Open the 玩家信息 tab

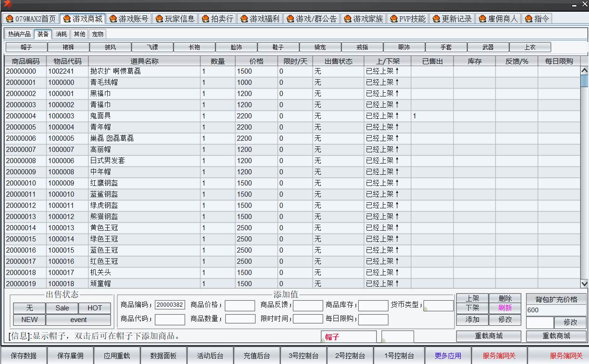click(x=175, y=19)
